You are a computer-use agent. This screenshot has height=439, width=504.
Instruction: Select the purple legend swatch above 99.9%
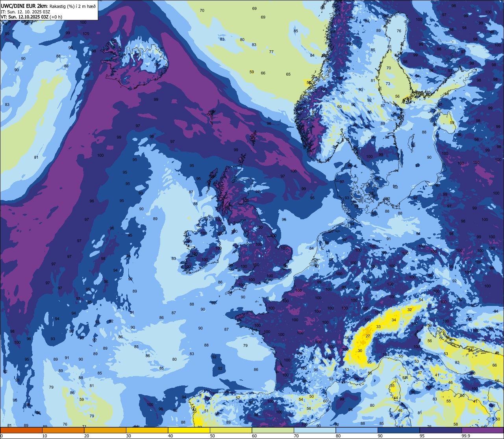point(483,430)
